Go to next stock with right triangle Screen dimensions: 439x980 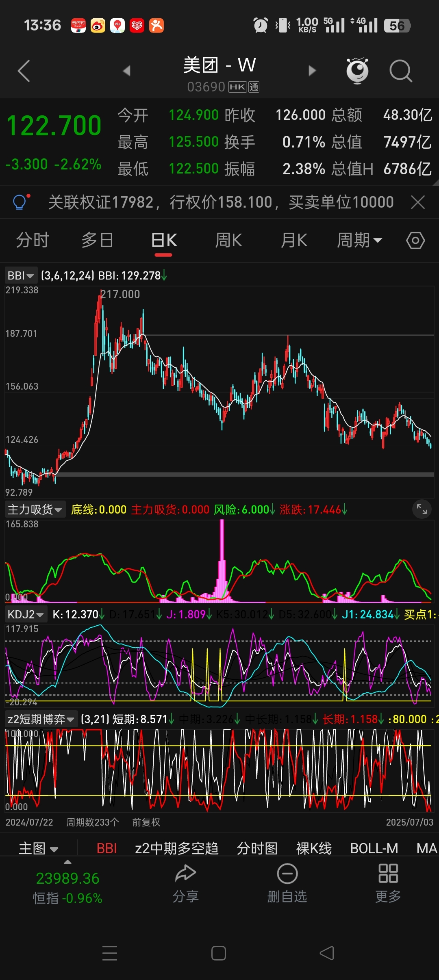tap(312, 71)
